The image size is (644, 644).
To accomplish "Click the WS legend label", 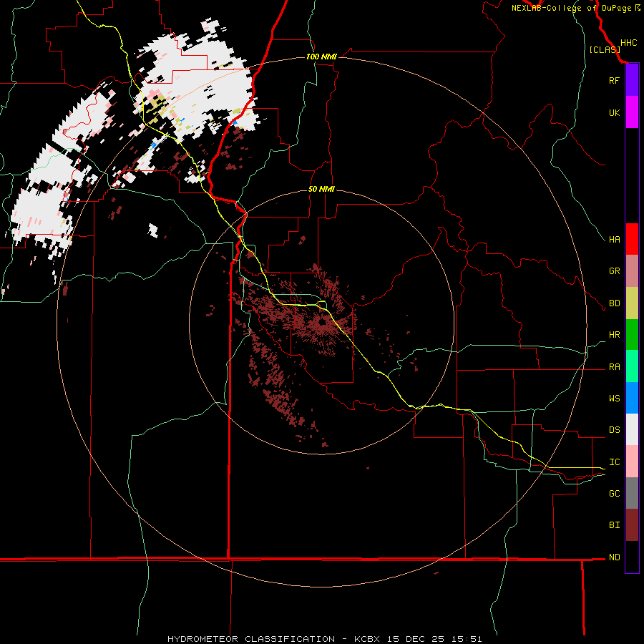I will (x=614, y=398).
